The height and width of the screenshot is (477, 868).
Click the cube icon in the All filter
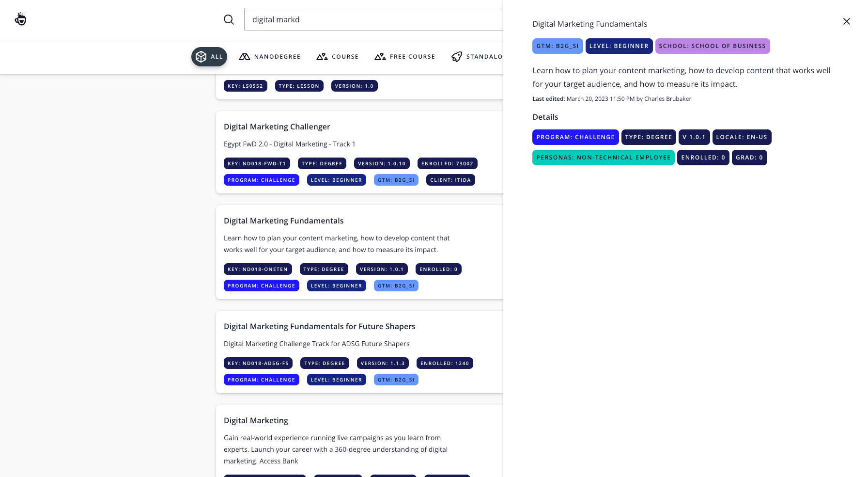(201, 57)
